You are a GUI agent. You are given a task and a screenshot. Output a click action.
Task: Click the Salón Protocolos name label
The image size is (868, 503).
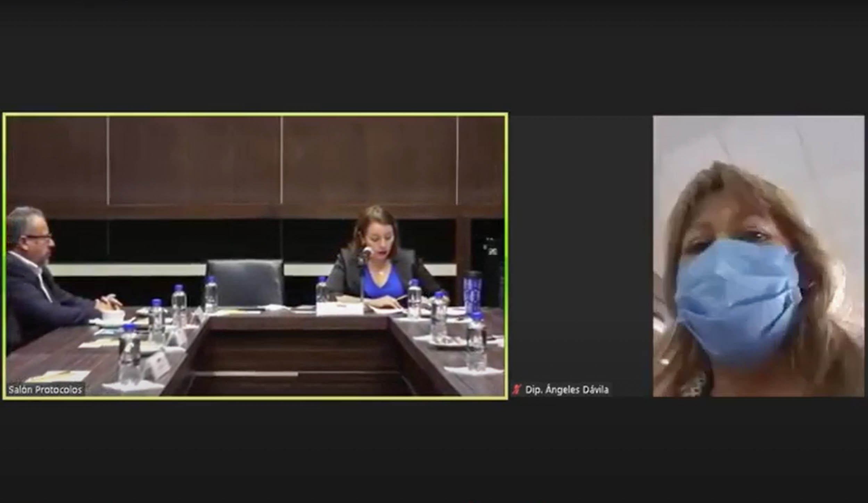45,390
